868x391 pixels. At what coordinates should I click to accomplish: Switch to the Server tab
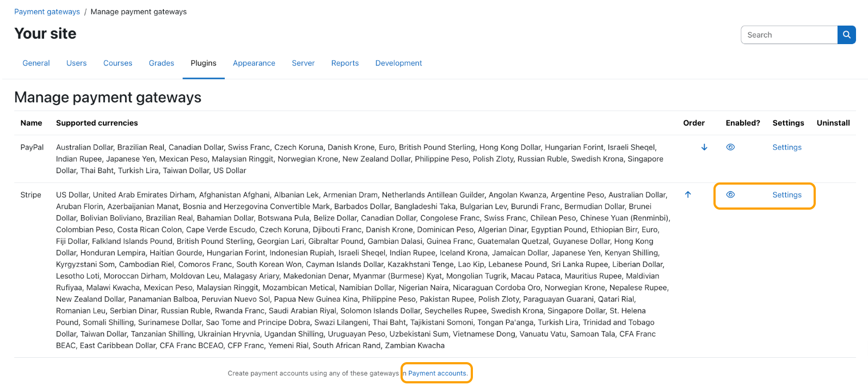click(x=303, y=63)
